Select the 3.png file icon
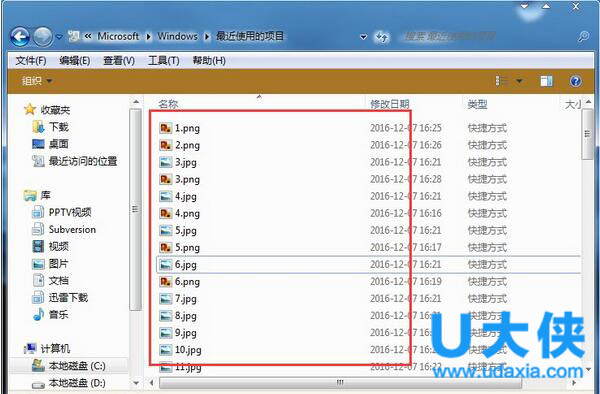Viewport: 600px width, 394px height. click(x=166, y=179)
